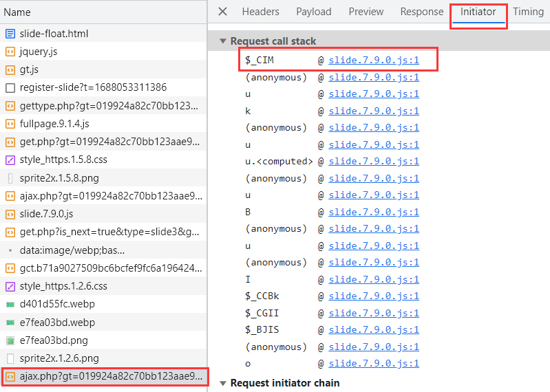Image resolution: width=550 pixels, height=392 pixels.
Task: Click the style_https.1.5.8.css stylesheet icon
Action: 10,160
